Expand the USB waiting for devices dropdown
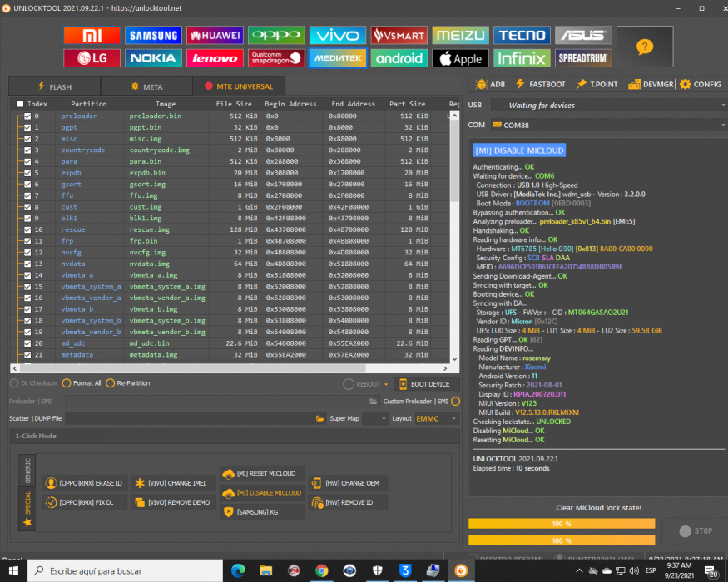 pos(722,106)
